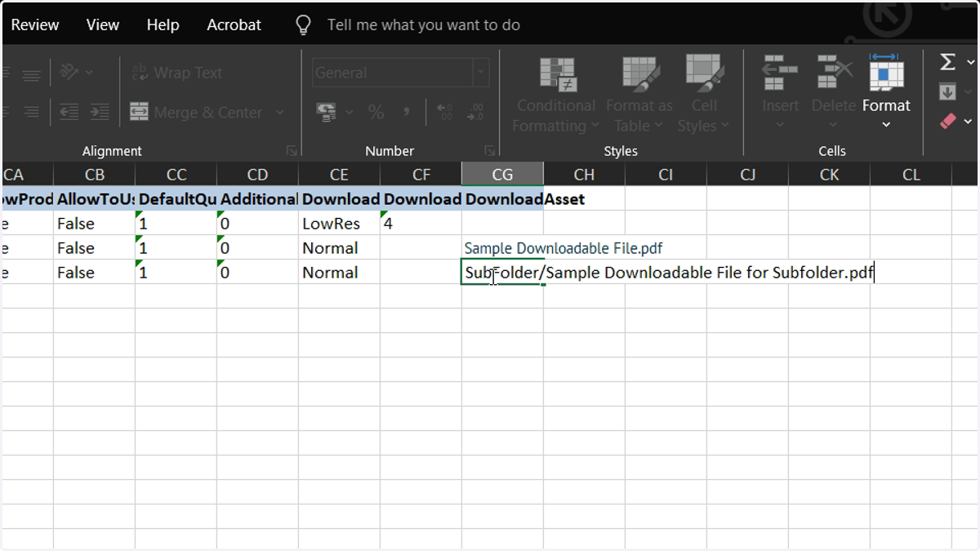This screenshot has width=980, height=551.
Task: Open the Review ribbon tab
Action: (34, 25)
